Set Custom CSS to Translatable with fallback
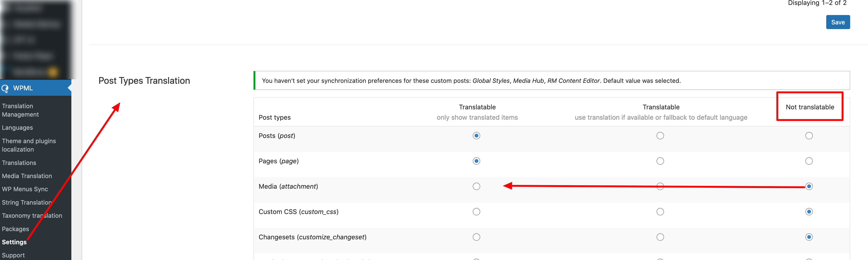Image resolution: width=868 pixels, height=260 pixels. click(660, 212)
